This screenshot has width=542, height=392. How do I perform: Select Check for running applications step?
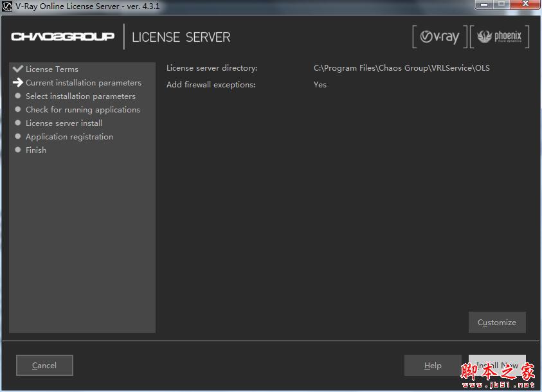[83, 110]
